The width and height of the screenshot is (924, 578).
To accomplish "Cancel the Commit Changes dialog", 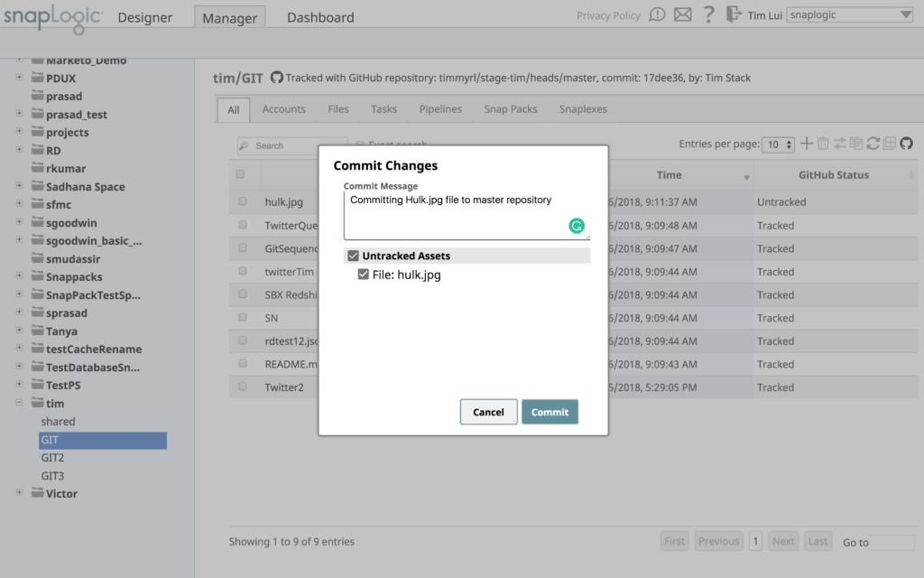I will pos(488,412).
